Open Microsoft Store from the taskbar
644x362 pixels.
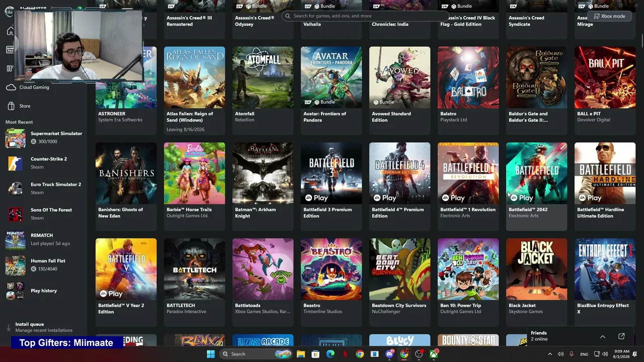pyautogui.click(x=315, y=354)
